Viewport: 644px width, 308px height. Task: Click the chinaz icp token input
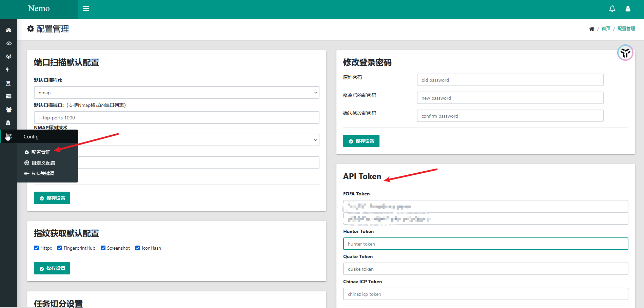click(486, 294)
